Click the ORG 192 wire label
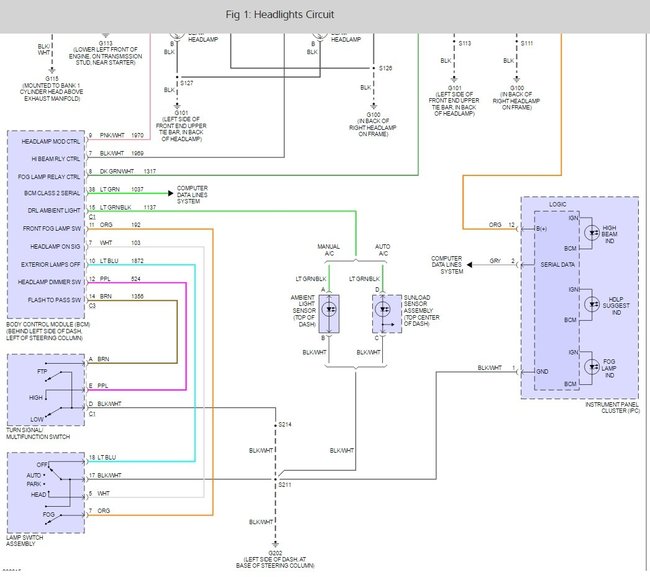The height and width of the screenshot is (577, 650). pos(120,225)
